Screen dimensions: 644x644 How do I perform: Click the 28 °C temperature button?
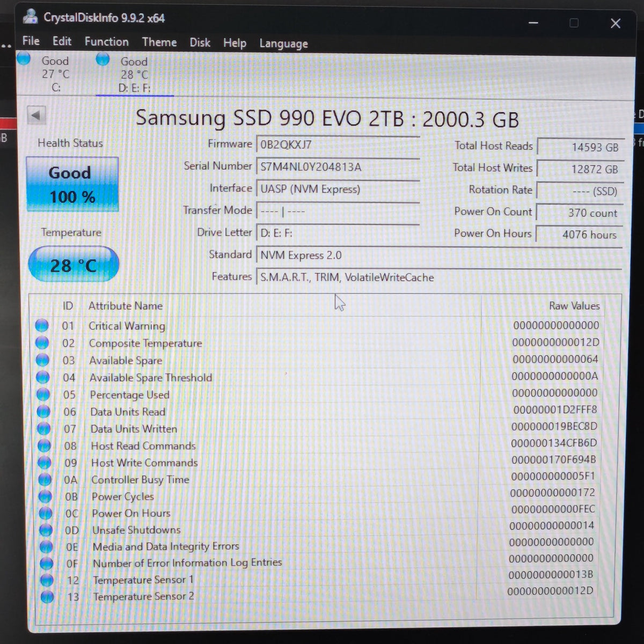click(x=73, y=265)
